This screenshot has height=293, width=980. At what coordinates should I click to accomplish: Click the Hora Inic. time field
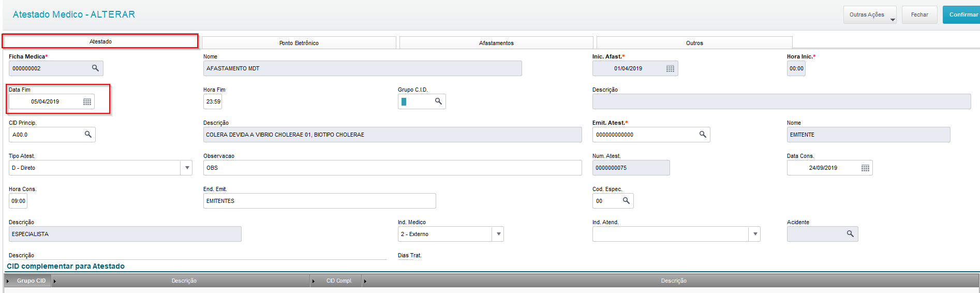coord(796,68)
